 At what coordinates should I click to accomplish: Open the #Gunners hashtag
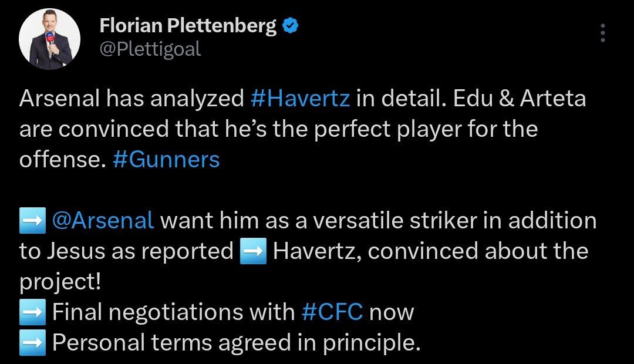[166, 159]
